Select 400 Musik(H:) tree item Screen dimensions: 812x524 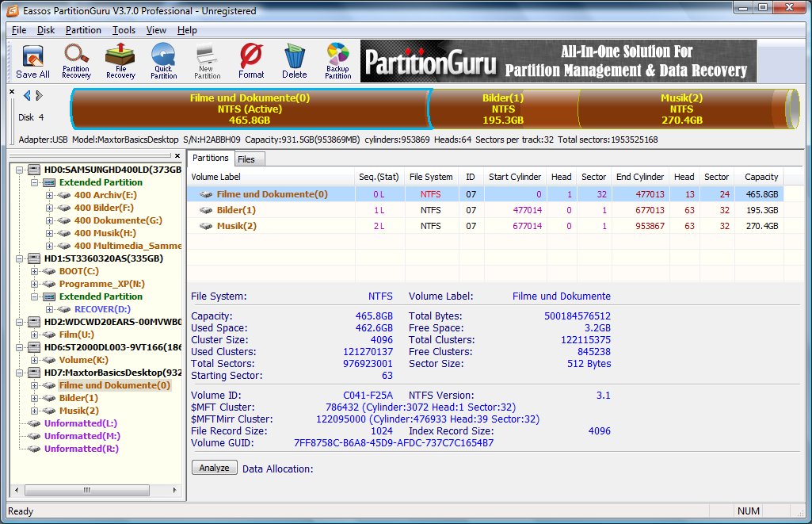point(105,233)
